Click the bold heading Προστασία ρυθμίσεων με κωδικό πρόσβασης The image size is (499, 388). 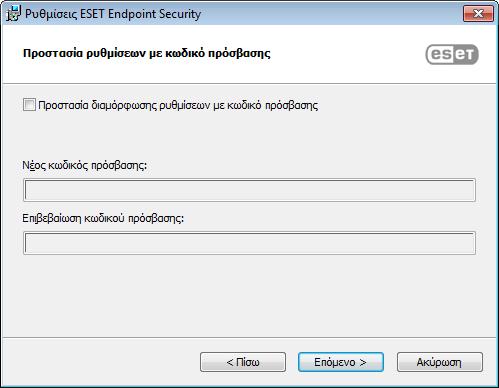point(147,53)
